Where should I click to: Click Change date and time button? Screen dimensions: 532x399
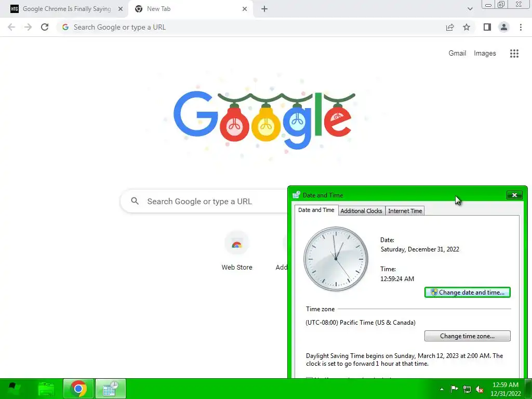point(467,292)
